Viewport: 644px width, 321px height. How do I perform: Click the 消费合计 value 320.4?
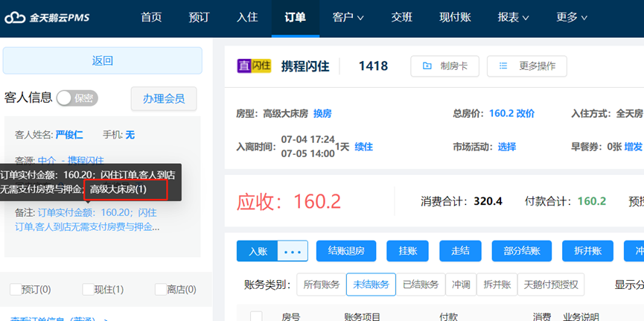pyautogui.click(x=488, y=201)
